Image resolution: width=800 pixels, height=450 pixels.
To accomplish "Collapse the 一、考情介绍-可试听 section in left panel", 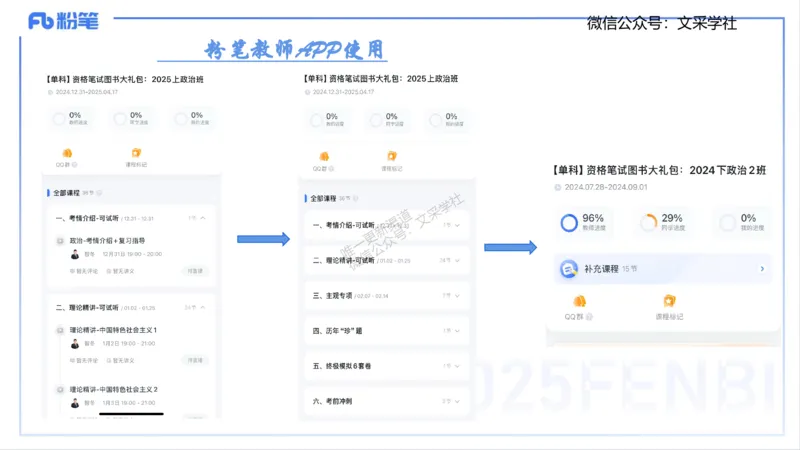I will click(203, 218).
